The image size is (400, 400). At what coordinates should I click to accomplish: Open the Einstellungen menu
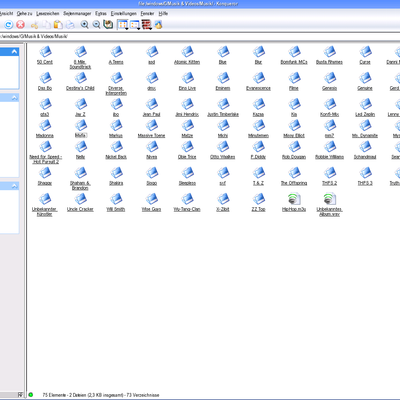(x=124, y=13)
